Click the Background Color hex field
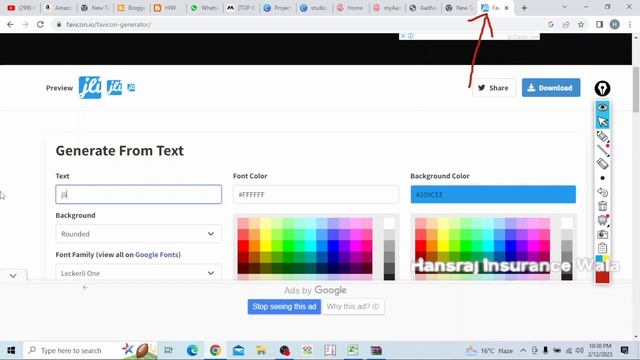640x360 pixels. [x=493, y=195]
